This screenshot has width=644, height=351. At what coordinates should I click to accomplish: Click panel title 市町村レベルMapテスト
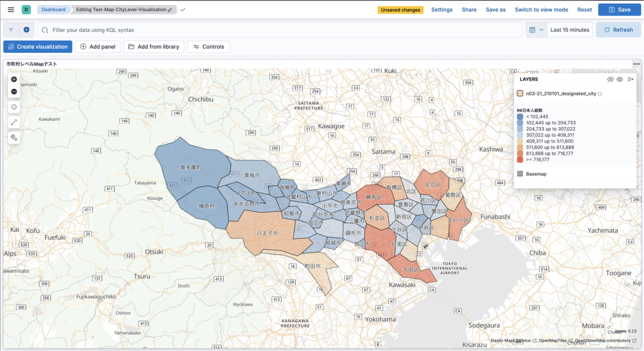tap(32, 64)
